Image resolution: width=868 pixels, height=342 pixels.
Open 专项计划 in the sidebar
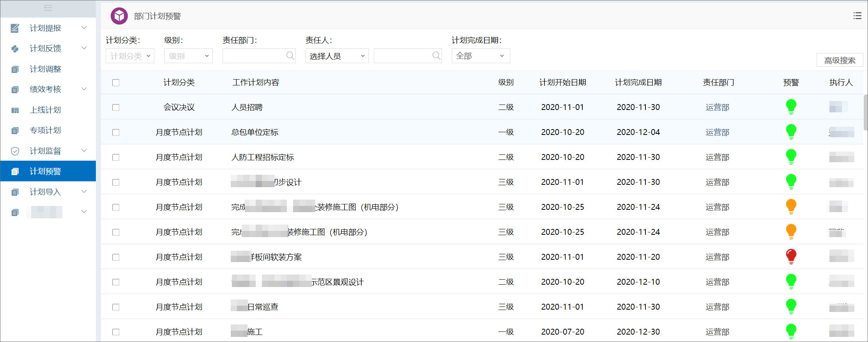[x=45, y=130]
